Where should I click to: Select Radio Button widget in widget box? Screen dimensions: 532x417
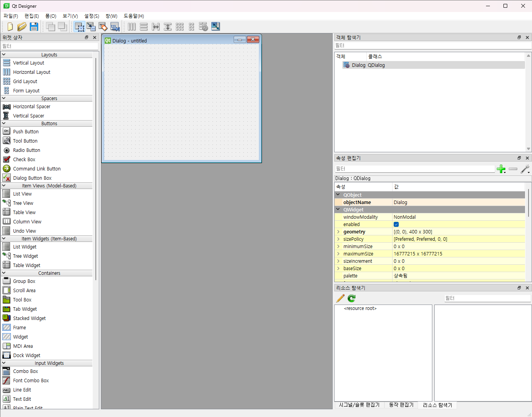click(x=27, y=150)
